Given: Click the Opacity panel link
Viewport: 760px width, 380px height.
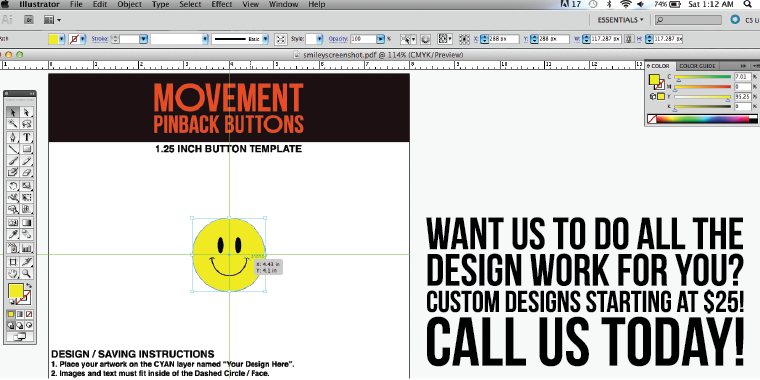Looking at the screenshot, I should pos(338,39).
